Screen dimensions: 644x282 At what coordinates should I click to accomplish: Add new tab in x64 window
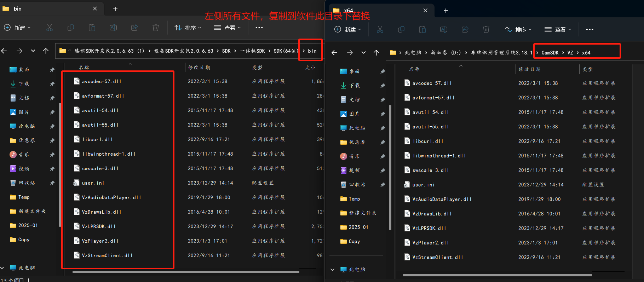pos(446,11)
